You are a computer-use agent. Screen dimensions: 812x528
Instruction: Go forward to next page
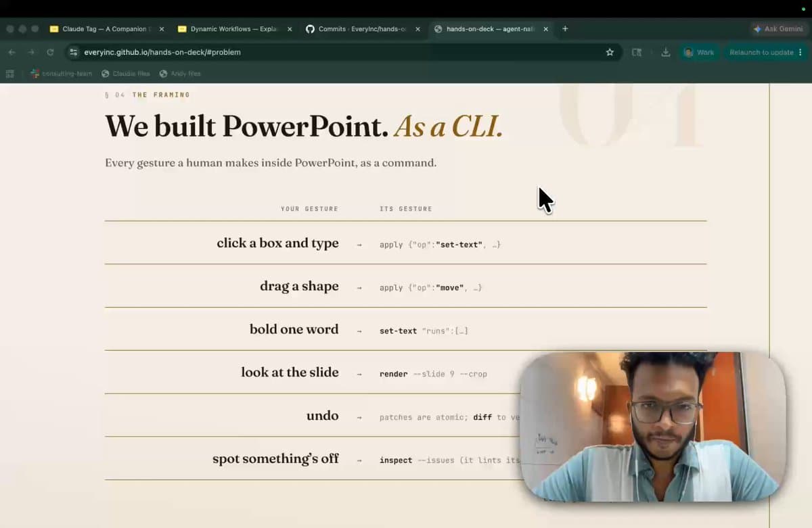pyautogui.click(x=31, y=52)
